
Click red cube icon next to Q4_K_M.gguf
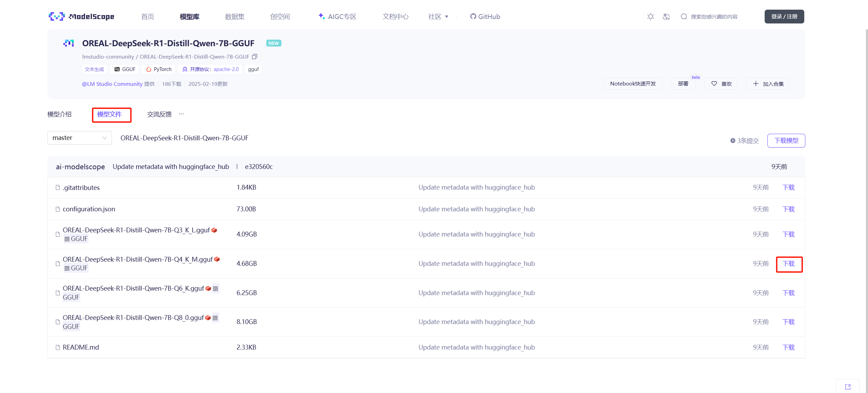217,259
